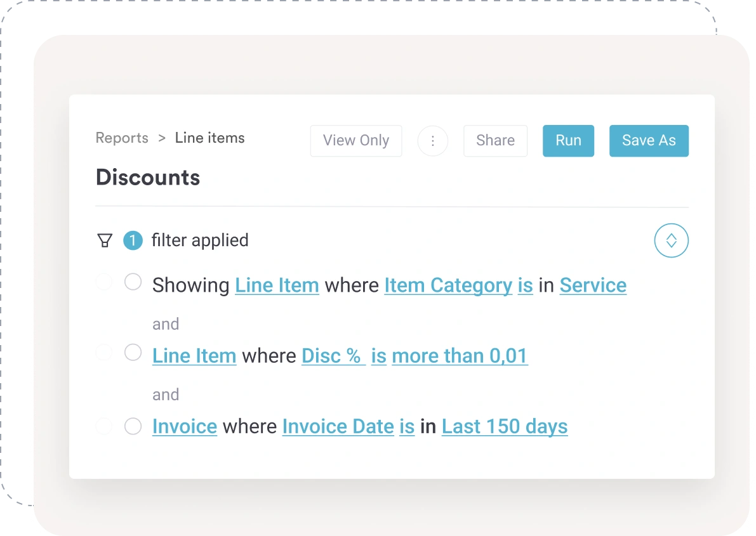Click the Share button
This screenshot has width=756, height=536.
click(495, 141)
